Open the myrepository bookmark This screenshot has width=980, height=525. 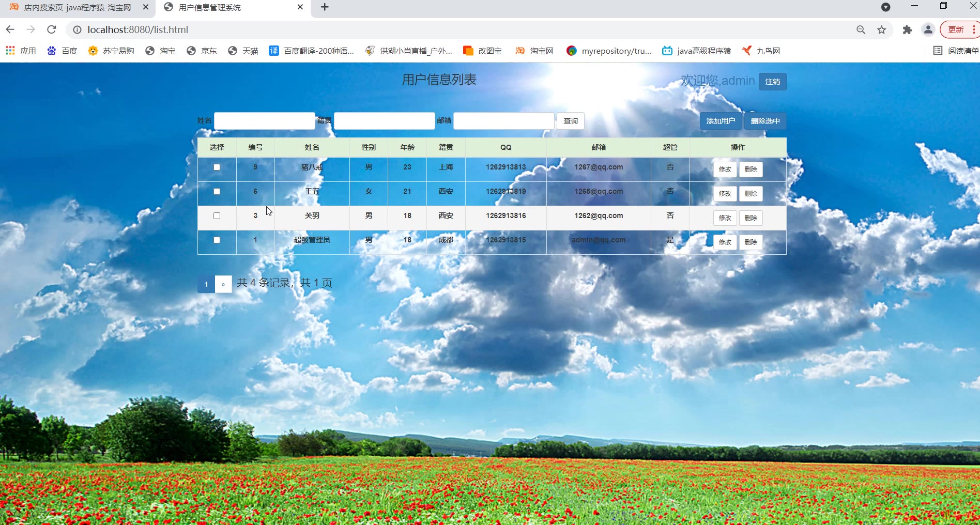[x=609, y=51]
